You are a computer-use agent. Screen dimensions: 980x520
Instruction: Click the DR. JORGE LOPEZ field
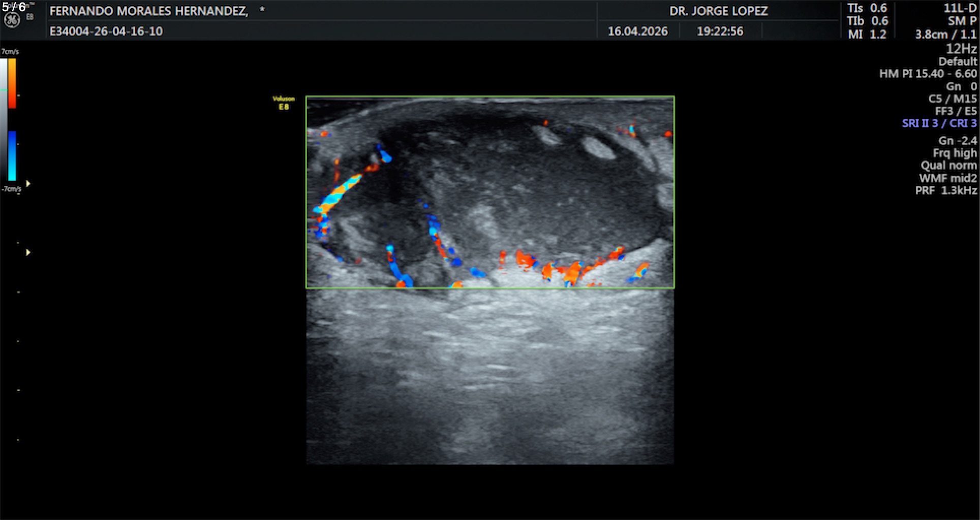(718, 11)
